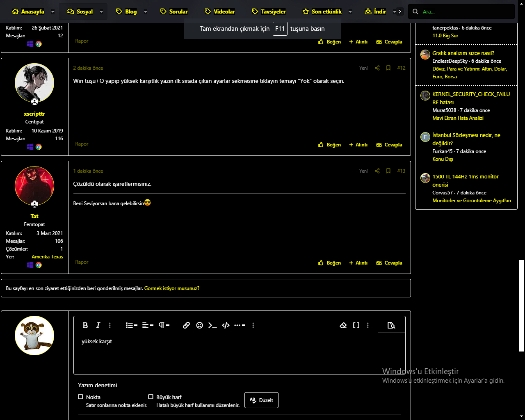This screenshot has height=420, width=525.
Task: Open the Tavsiyeler section
Action: 269,11
